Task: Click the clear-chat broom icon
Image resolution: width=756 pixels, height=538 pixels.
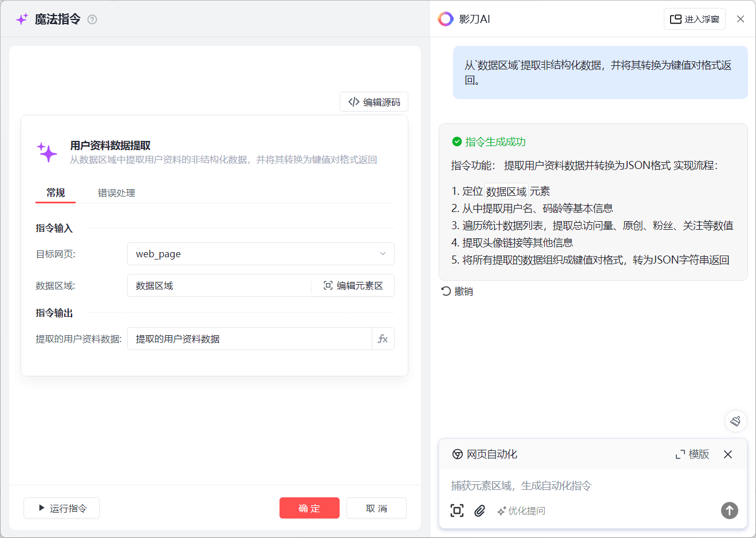Action: (x=736, y=421)
